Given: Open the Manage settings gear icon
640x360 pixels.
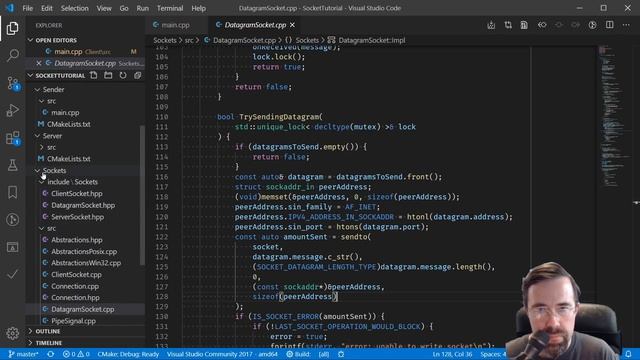Looking at the screenshot, I should coord(12,333).
